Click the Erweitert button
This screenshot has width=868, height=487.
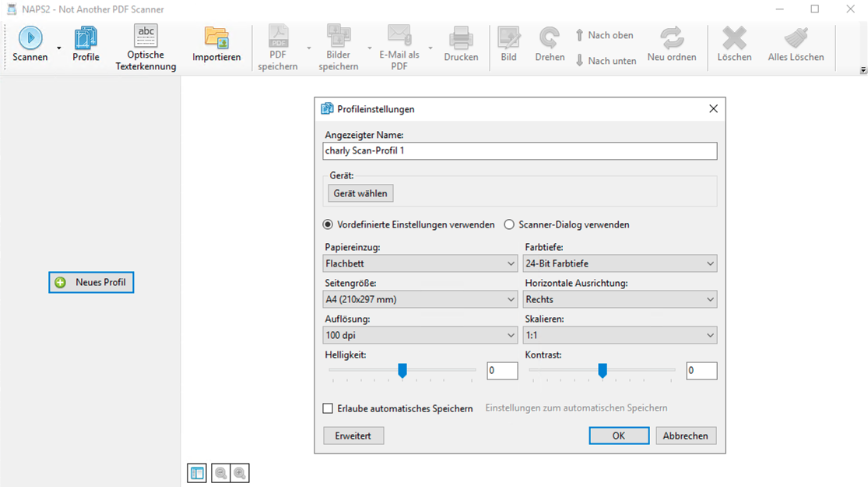tap(353, 436)
